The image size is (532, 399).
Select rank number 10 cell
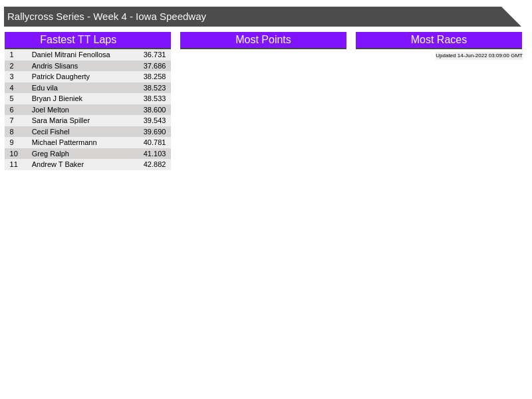[x=14, y=154]
